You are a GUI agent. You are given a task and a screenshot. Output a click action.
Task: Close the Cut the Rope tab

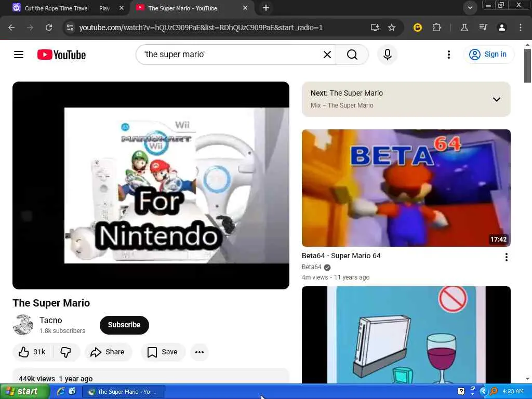point(122,8)
